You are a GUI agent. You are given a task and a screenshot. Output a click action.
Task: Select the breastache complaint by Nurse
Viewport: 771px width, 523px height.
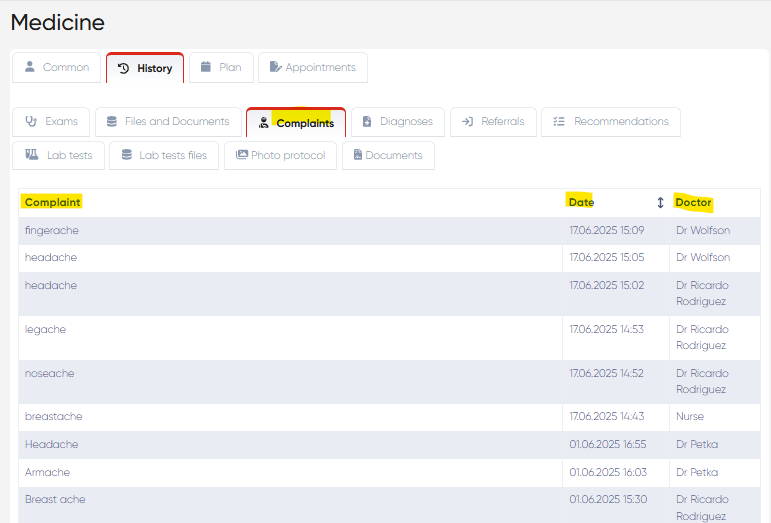tap(54, 417)
